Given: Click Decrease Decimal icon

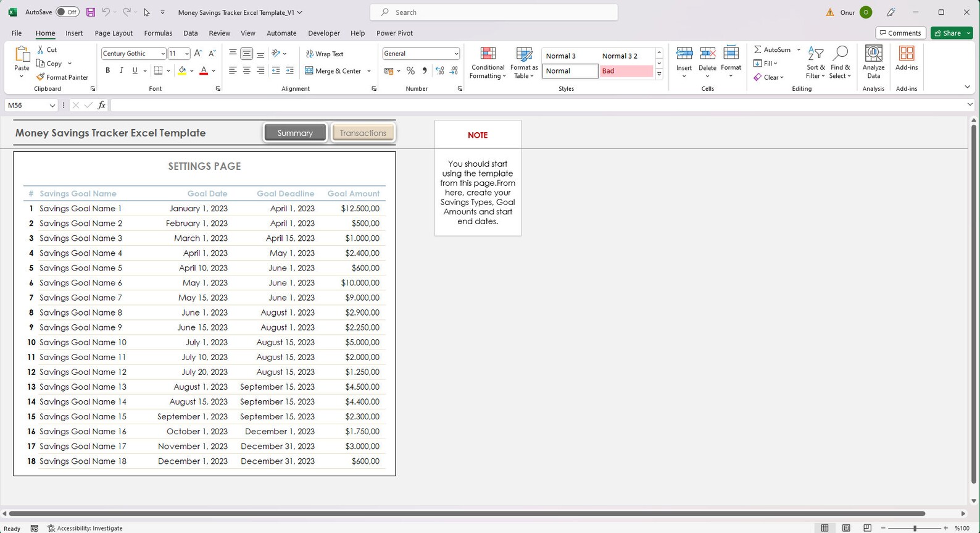Looking at the screenshot, I should (454, 71).
